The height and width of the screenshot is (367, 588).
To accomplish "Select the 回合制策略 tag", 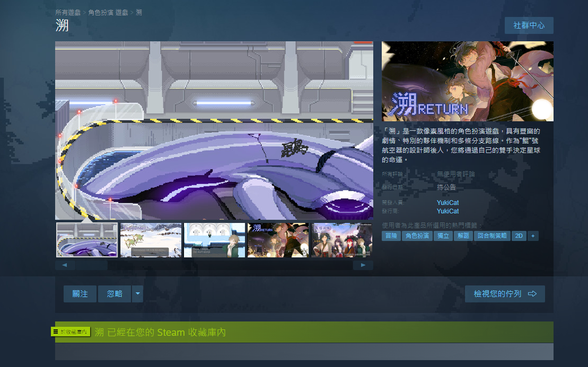I will (492, 236).
